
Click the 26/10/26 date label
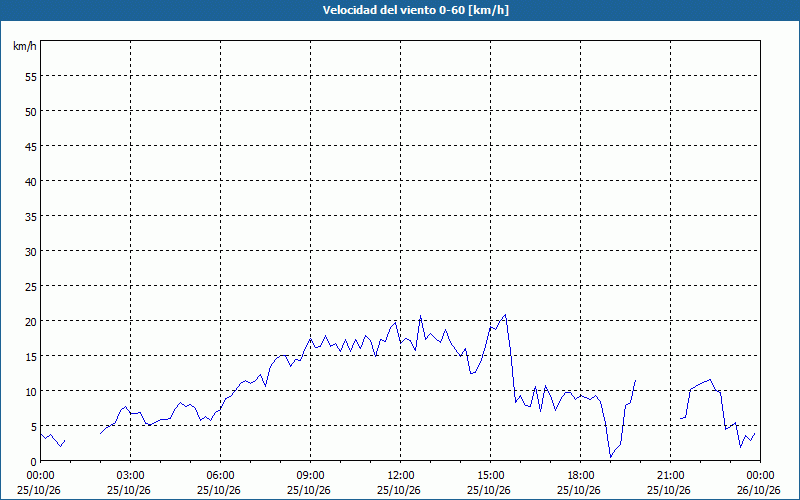pyautogui.click(x=759, y=490)
